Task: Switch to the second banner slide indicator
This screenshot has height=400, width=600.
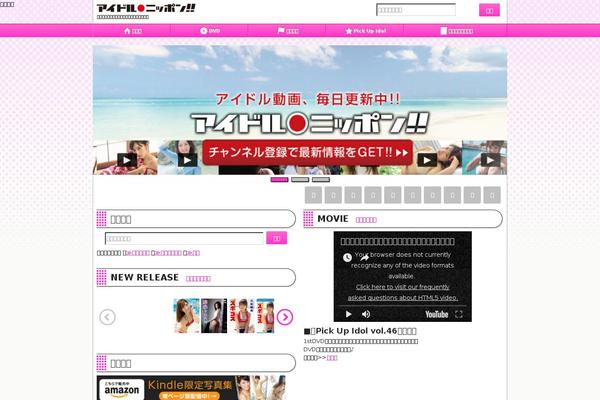Action: 300,180
